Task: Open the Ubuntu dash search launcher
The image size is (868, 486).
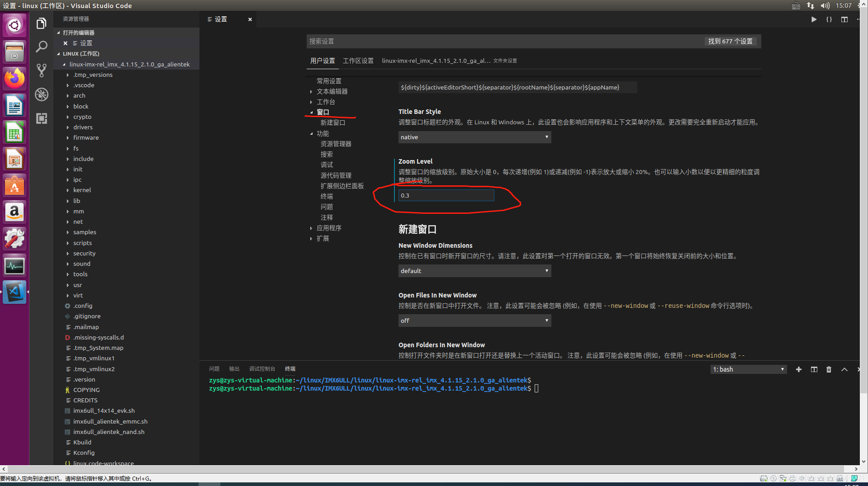Action: (x=14, y=25)
